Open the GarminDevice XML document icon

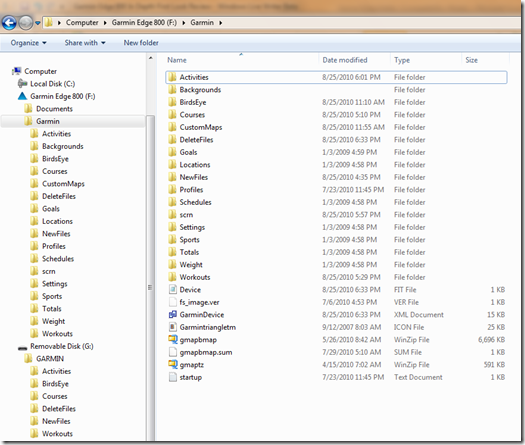point(173,315)
